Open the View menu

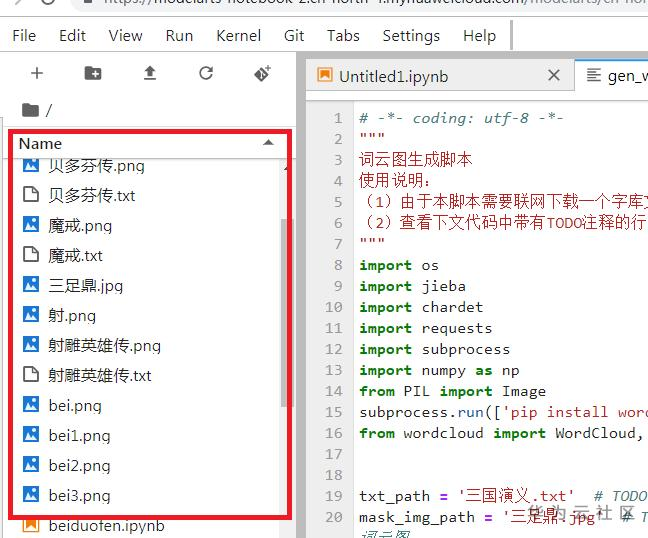pos(125,36)
